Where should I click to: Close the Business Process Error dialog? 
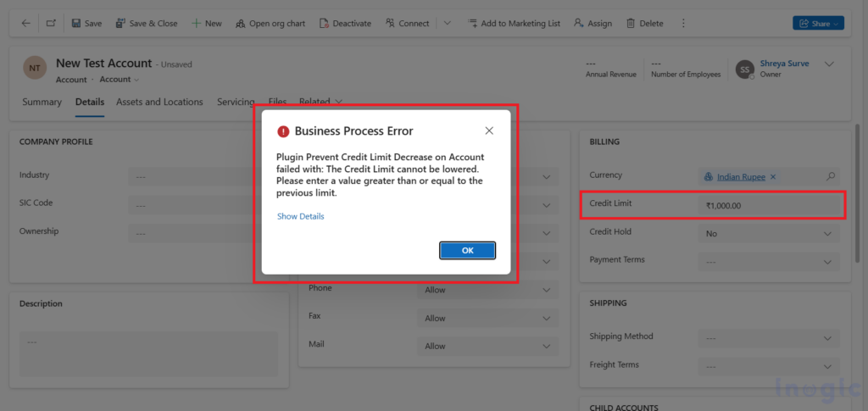click(489, 131)
